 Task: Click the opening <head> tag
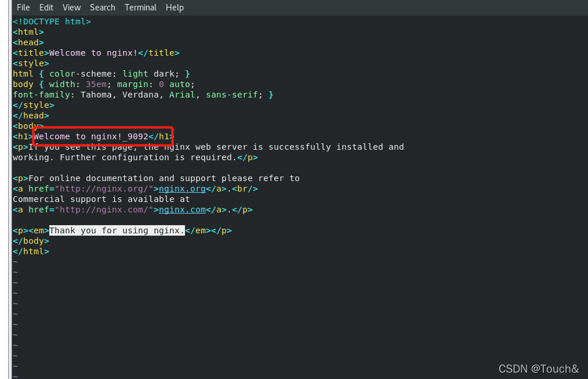tap(28, 42)
